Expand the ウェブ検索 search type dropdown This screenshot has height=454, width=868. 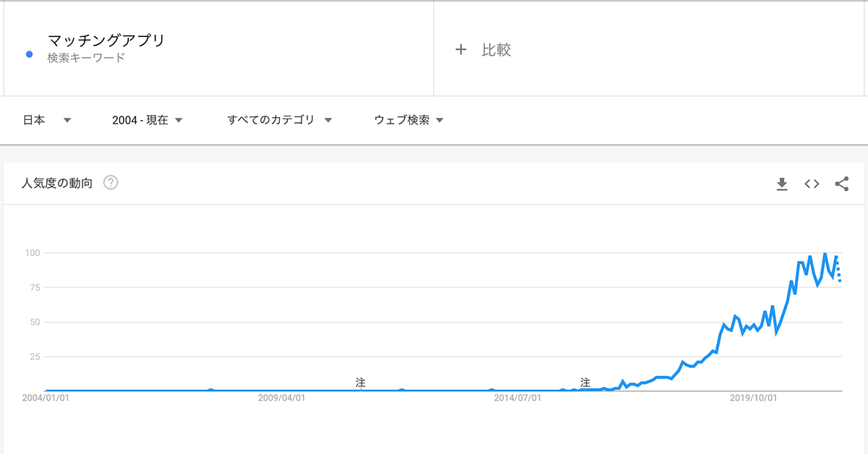pos(409,120)
